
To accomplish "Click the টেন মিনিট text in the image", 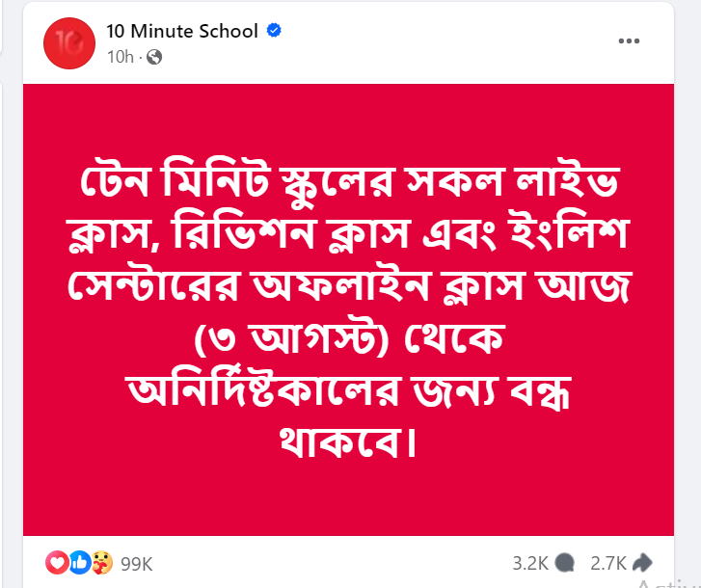I will click(175, 181).
